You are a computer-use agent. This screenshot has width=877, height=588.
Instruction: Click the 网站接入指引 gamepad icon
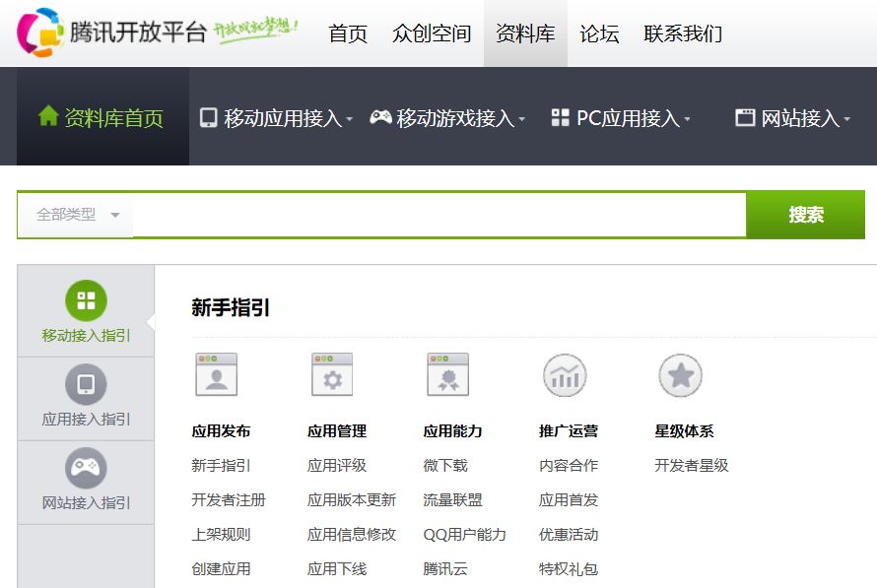[x=86, y=467]
